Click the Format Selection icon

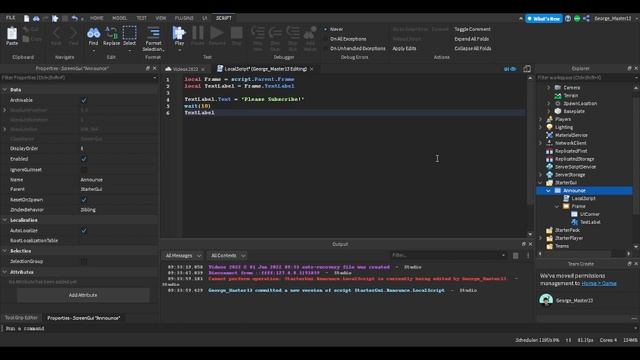(x=153, y=33)
